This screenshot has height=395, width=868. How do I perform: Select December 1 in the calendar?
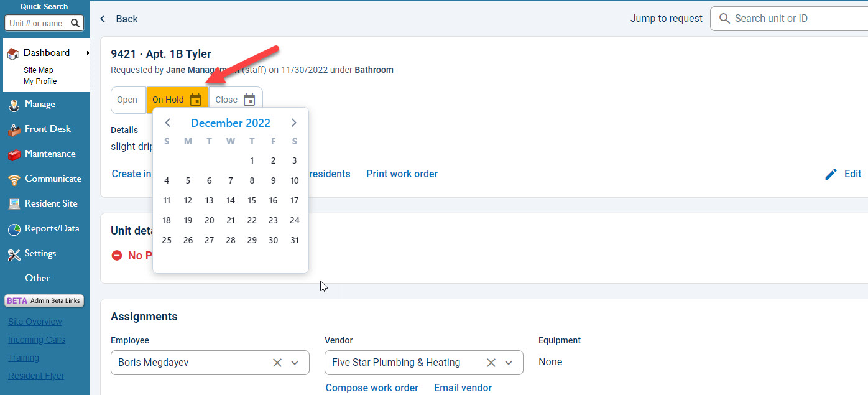(252, 160)
